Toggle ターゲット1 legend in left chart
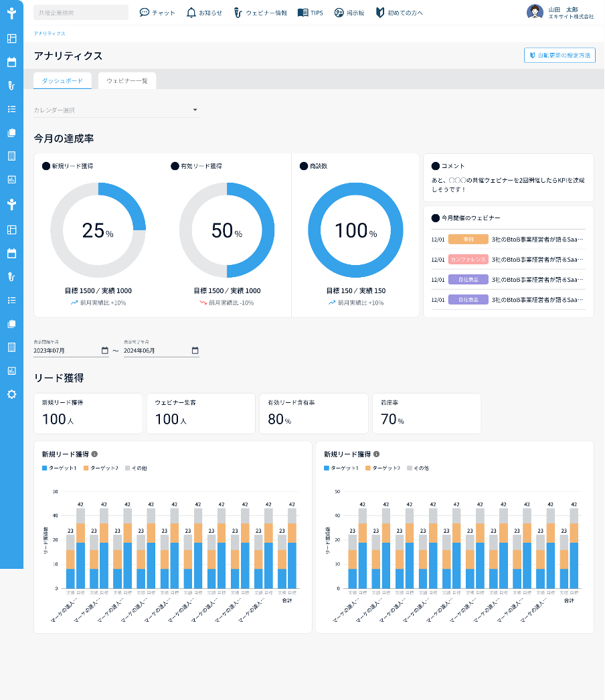The image size is (605, 700). (60, 468)
